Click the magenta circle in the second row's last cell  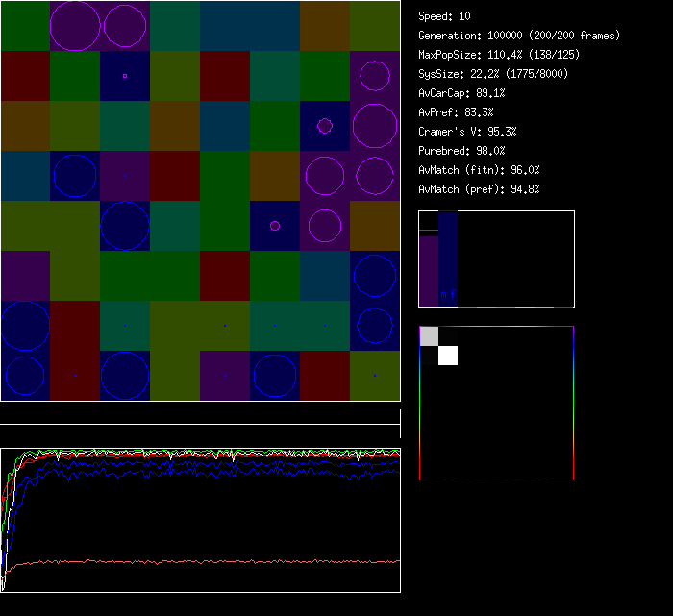375,75
